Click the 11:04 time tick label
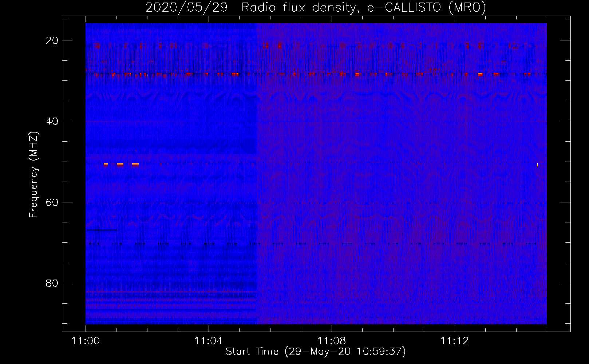 [x=209, y=341]
